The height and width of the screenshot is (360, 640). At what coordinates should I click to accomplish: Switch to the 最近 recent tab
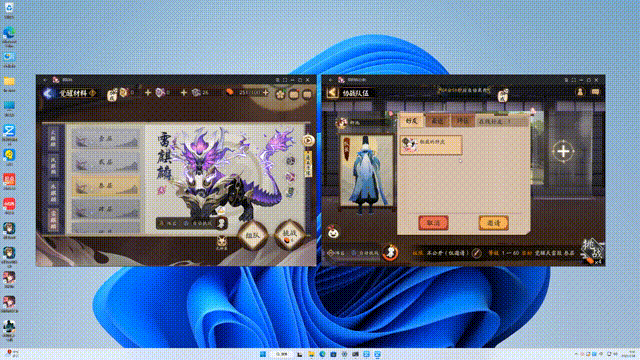coord(437,121)
